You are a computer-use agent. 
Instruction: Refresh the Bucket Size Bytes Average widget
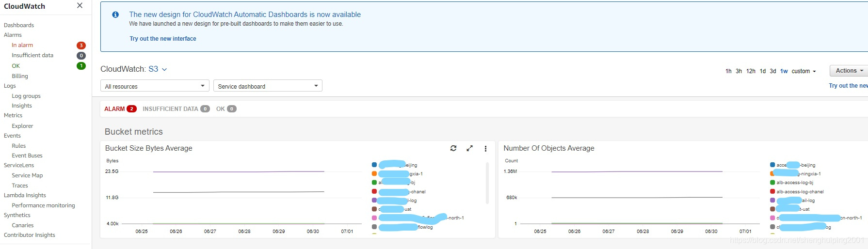[x=453, y=148]
